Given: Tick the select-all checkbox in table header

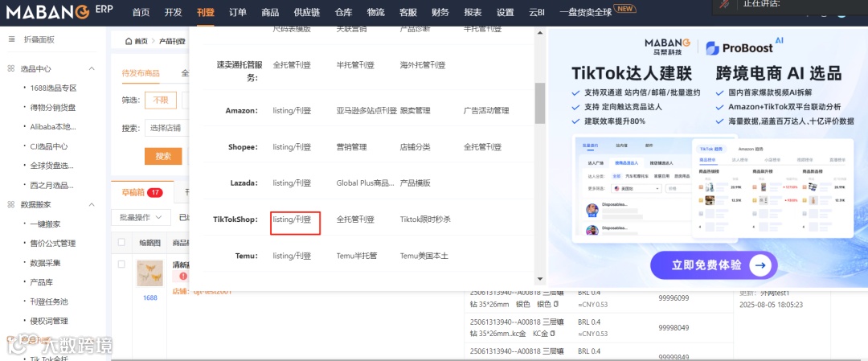Looking at the screenshot, I should (121, 242).
